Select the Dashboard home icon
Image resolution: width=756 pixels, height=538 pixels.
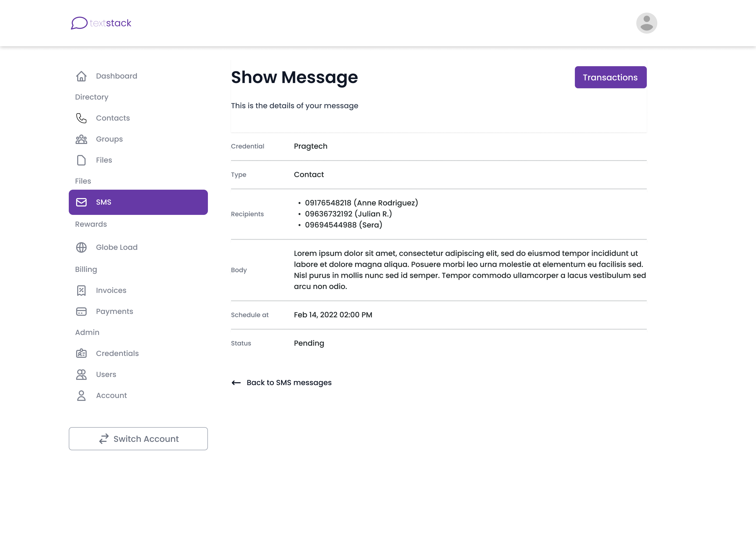pyautogui.click(x=81, y=76)
